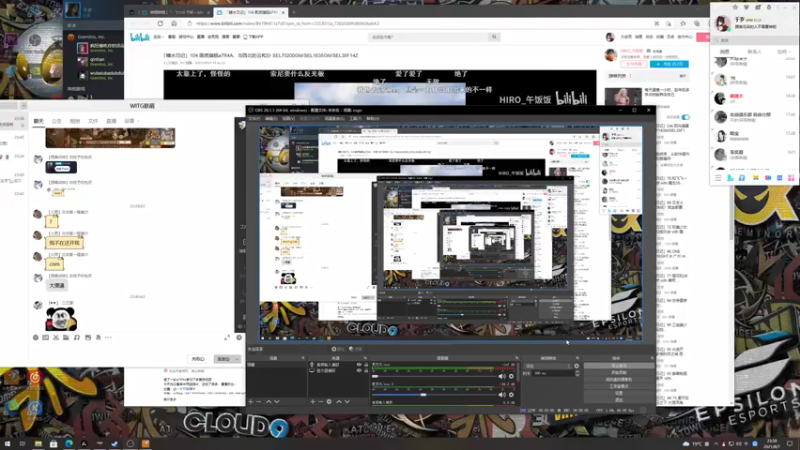Click the bilibili search input field

point(429,37)
